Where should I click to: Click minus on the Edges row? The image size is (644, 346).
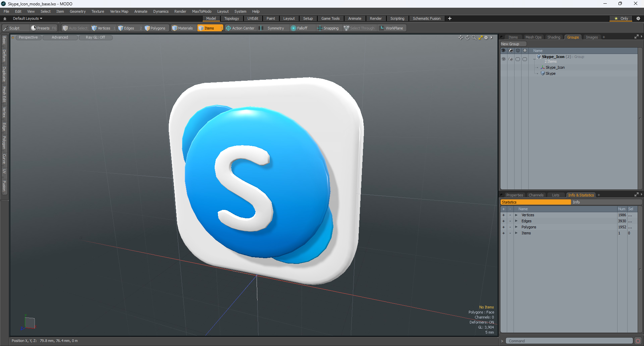point(510,221)
